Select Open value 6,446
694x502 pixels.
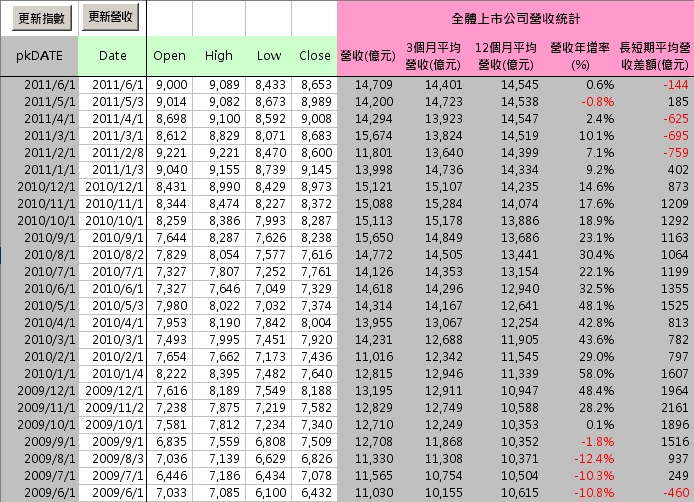[x=170, y=475]
